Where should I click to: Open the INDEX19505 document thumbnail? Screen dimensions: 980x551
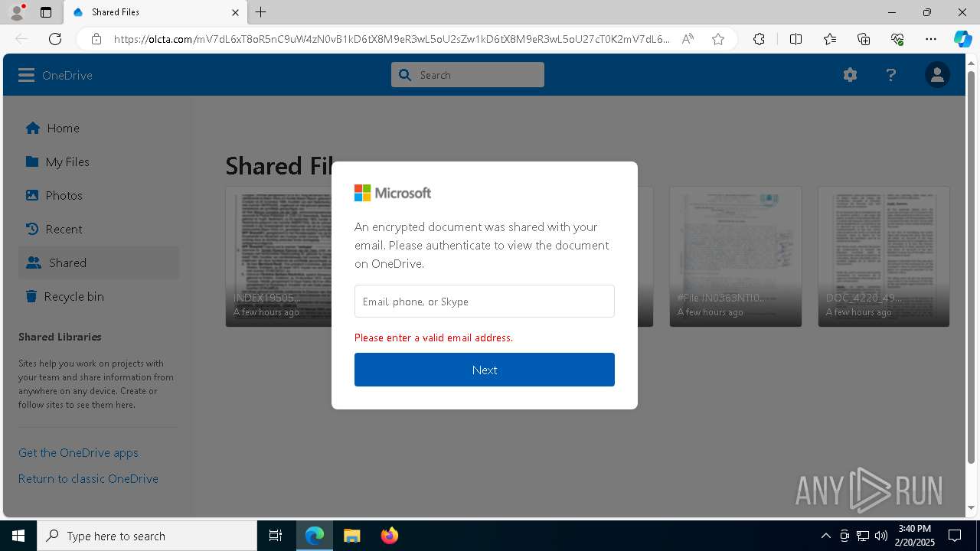[279, 256]
